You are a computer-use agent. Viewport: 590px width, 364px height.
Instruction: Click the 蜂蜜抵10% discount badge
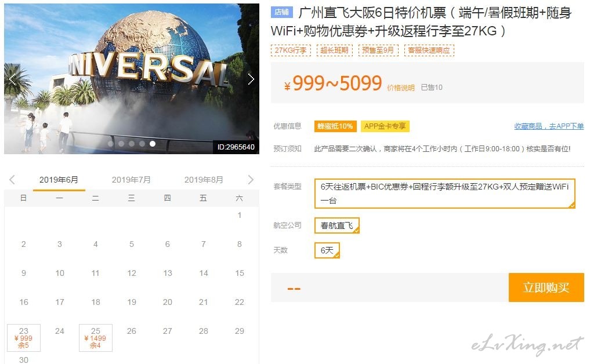point(335,126)
